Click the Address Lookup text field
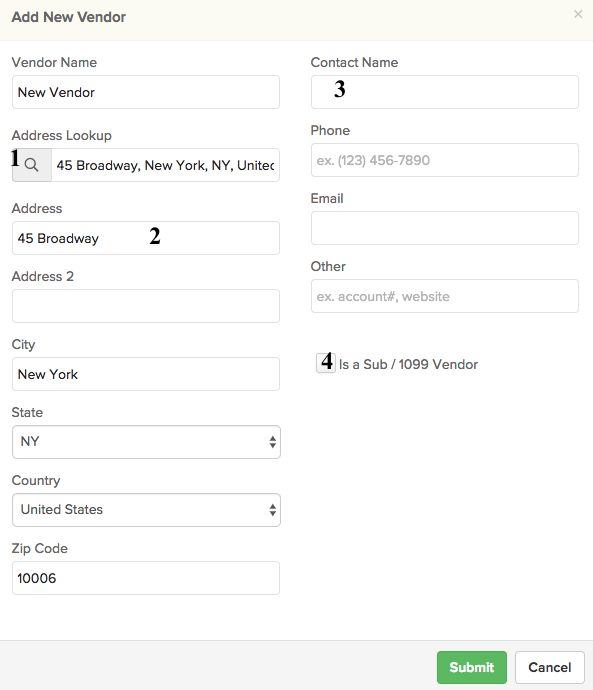 [165, 165]
